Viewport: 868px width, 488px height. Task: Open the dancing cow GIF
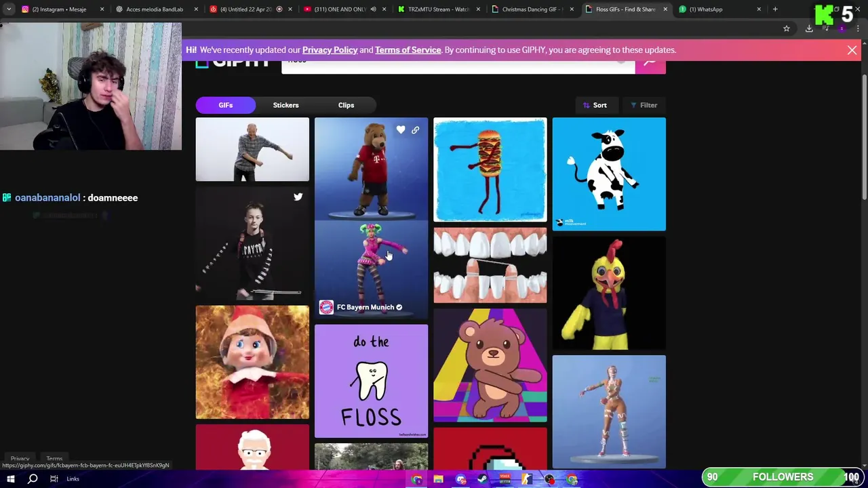pyautogui.click(x=609, y=174)
